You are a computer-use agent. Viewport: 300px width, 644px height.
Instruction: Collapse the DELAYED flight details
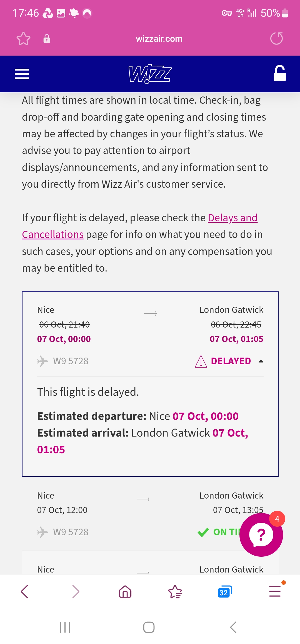(x=261, y=361)
